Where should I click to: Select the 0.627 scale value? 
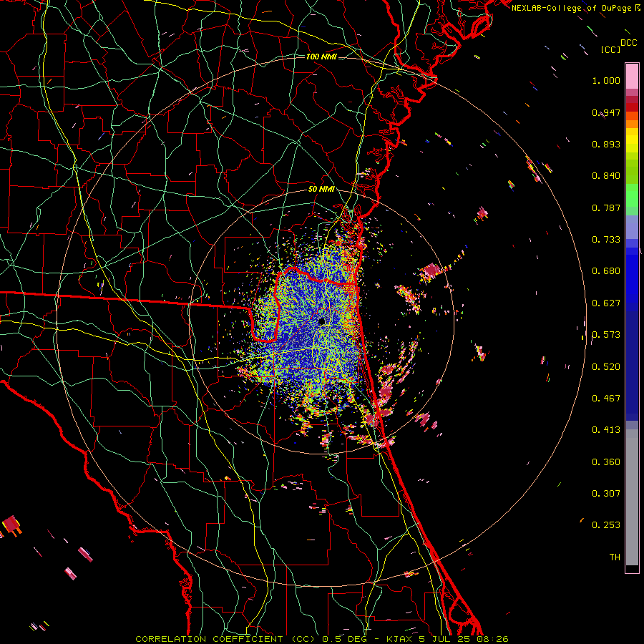click(606, 303)
